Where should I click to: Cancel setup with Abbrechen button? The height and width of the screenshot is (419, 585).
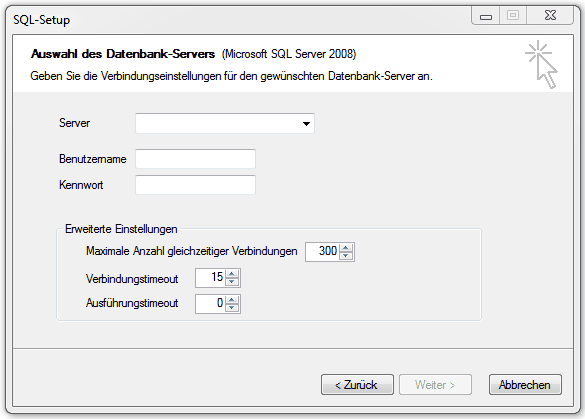(x=525, y=385)
